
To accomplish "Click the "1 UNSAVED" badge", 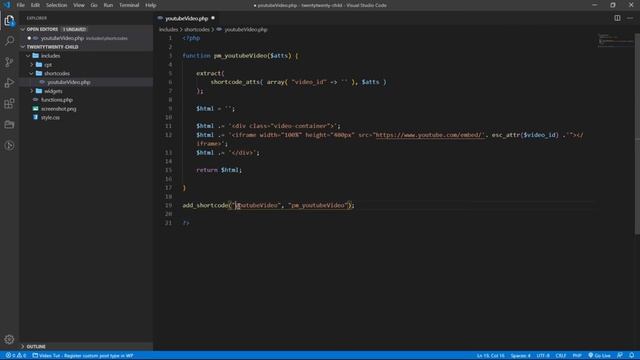I will pos(74,29).
